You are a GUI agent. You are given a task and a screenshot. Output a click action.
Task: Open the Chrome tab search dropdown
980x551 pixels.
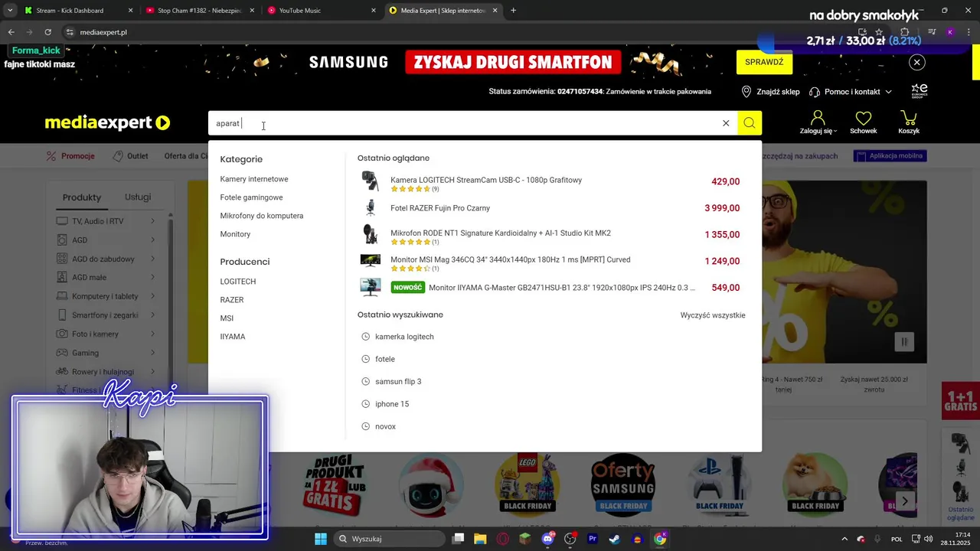click(9, 11)
